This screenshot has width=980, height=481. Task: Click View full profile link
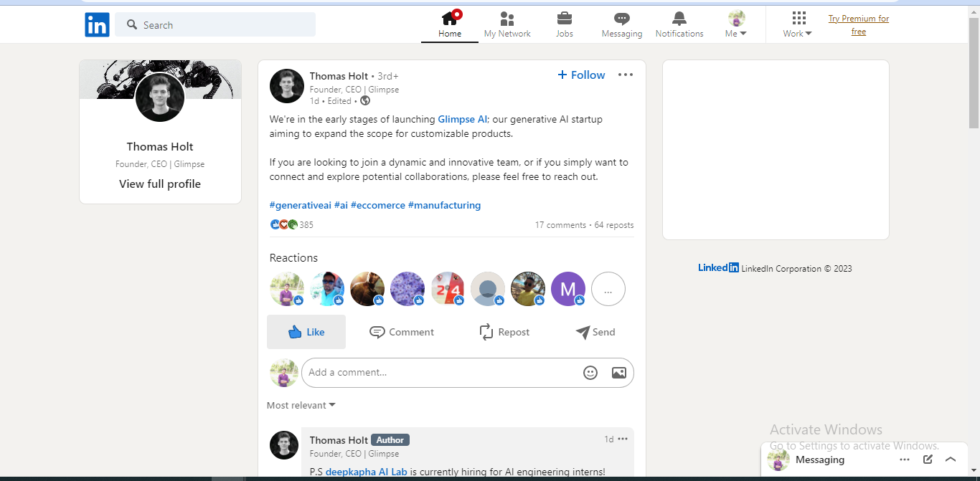pyautogui.click(x=160, y=184)
